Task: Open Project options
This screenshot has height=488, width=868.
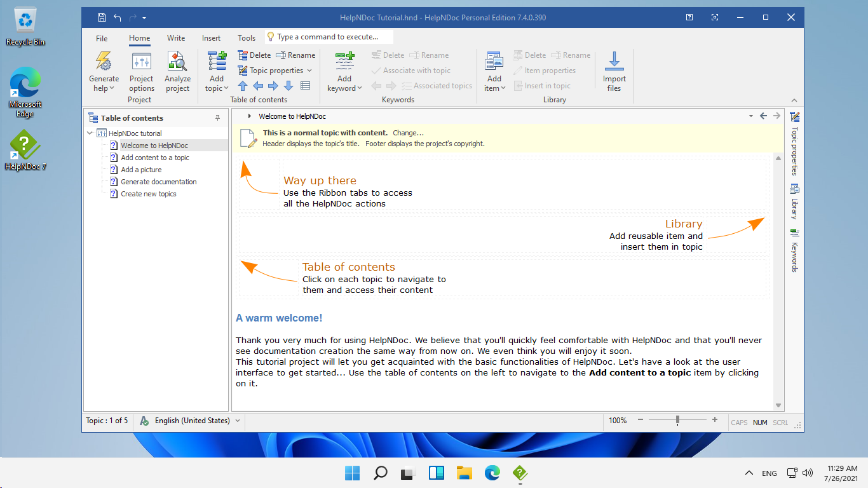Action: coord(141,72)
